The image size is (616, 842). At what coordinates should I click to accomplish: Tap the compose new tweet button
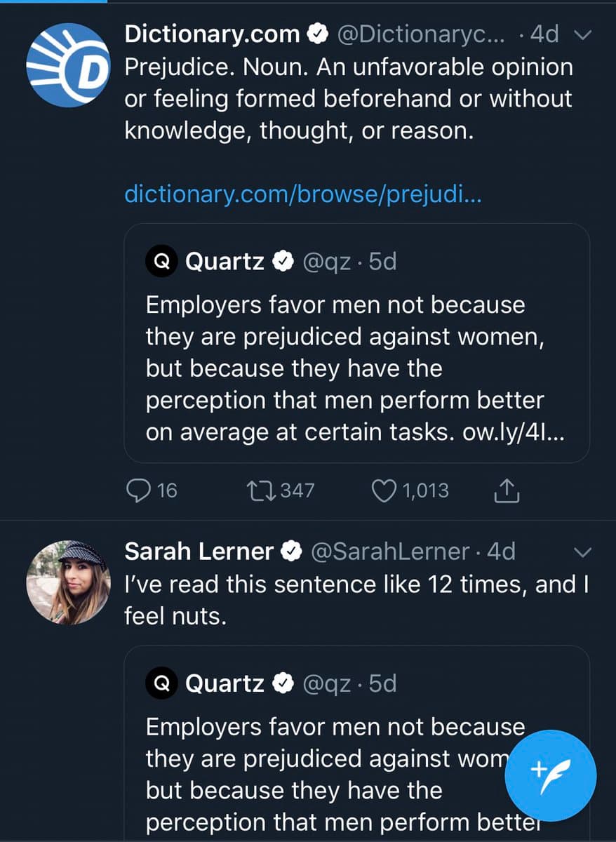[552, 776]
